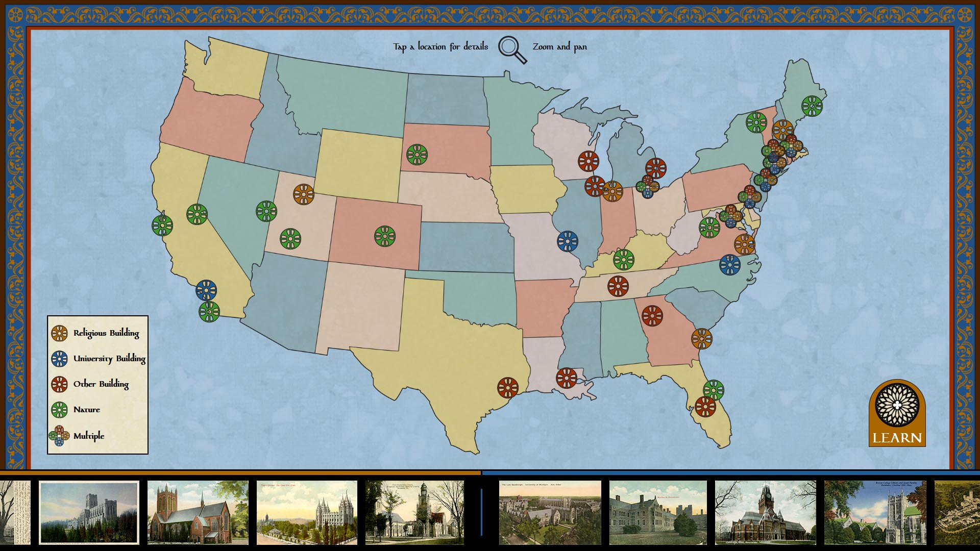Screen dimensions: 980x551
Task: Click the blue marker in southern California
Action: (x=206, y=290)
